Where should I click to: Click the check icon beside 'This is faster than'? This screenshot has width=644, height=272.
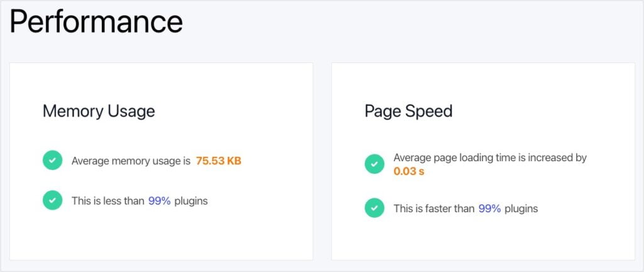[x=374, y=208]
